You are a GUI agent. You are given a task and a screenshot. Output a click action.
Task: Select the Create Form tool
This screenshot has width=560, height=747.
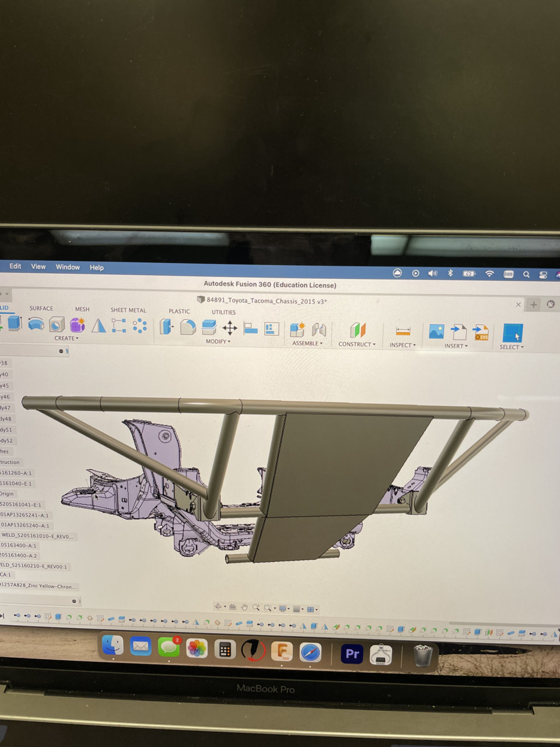point(78,324)
